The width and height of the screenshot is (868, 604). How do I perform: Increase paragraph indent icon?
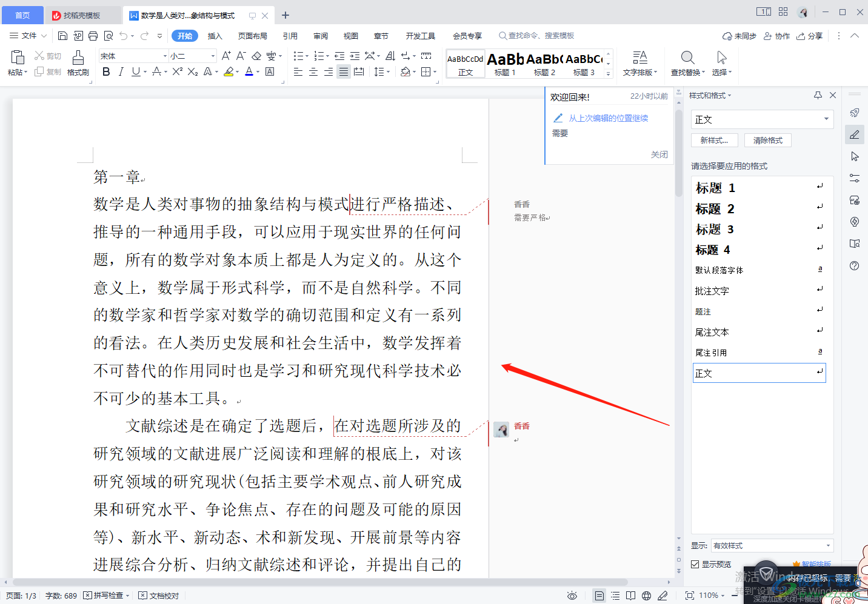click(355, 56)
